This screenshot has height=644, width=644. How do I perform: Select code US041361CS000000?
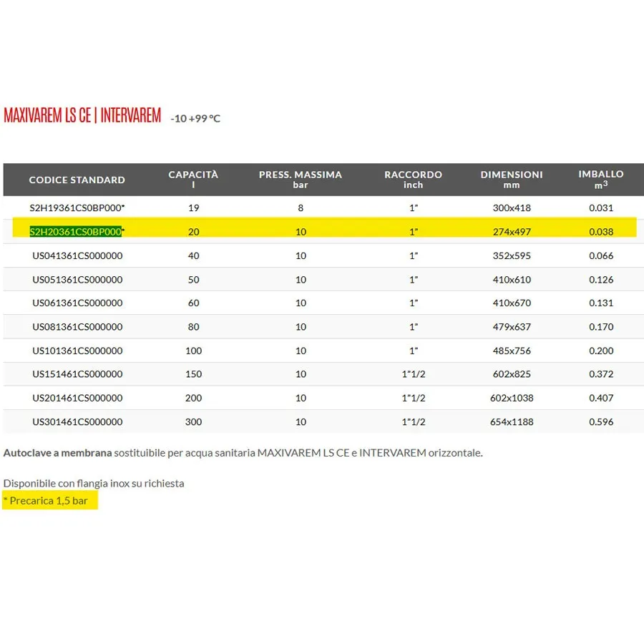pos(77,256)
